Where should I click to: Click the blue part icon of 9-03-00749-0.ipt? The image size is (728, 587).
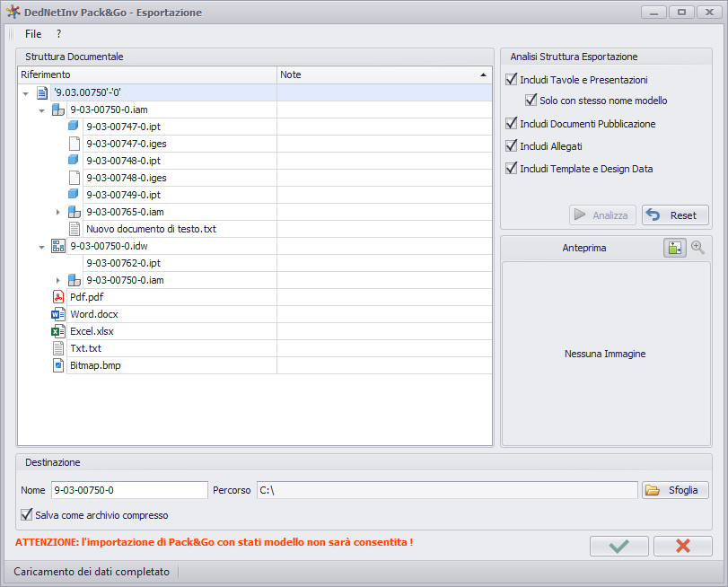pyautogui.click(x=74, y=194)
